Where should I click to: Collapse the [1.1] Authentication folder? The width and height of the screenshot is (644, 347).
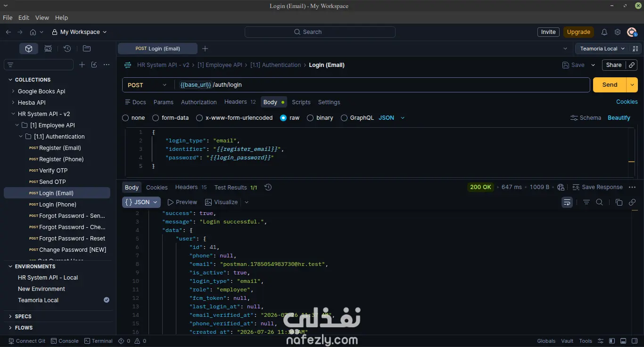click(20, 137)
